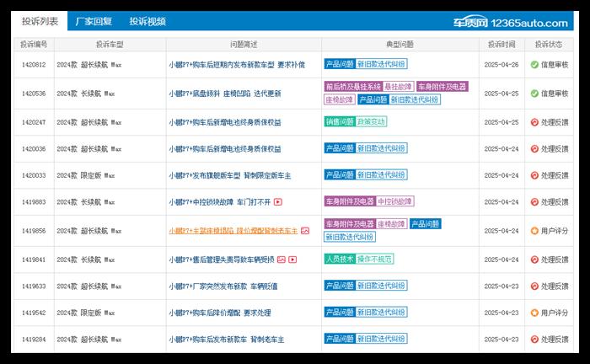Click the 操作不规范 tag
The image size is (590, 364).
click(374, 259)
